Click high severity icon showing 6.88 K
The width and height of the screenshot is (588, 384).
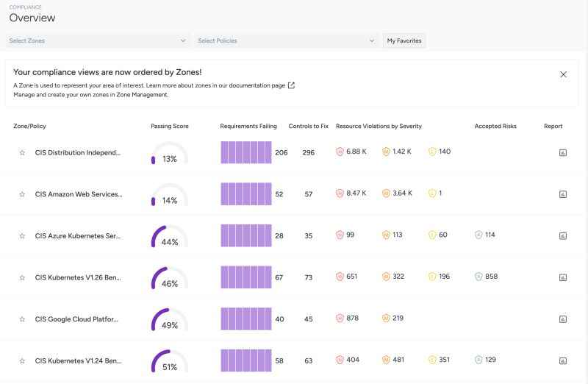(340, 152)
